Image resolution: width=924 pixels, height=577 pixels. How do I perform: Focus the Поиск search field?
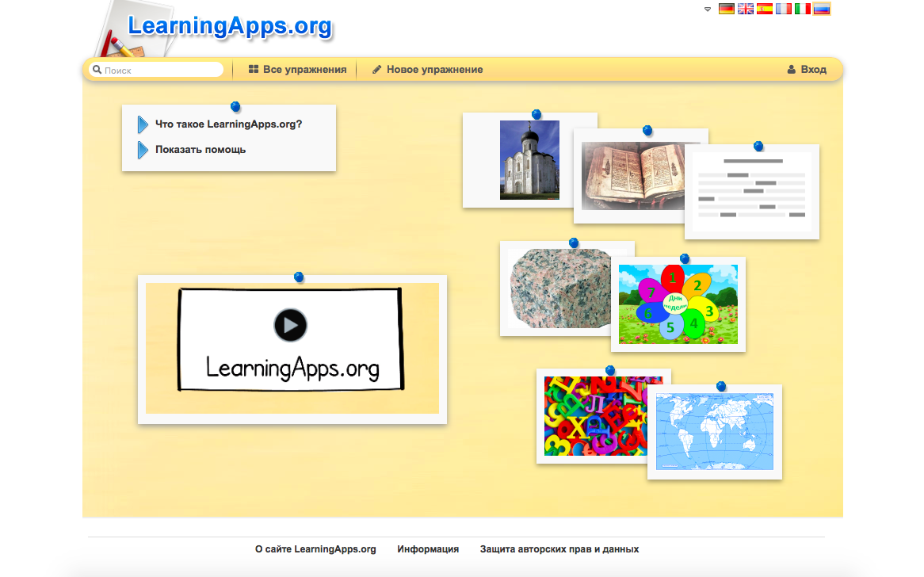156,70
